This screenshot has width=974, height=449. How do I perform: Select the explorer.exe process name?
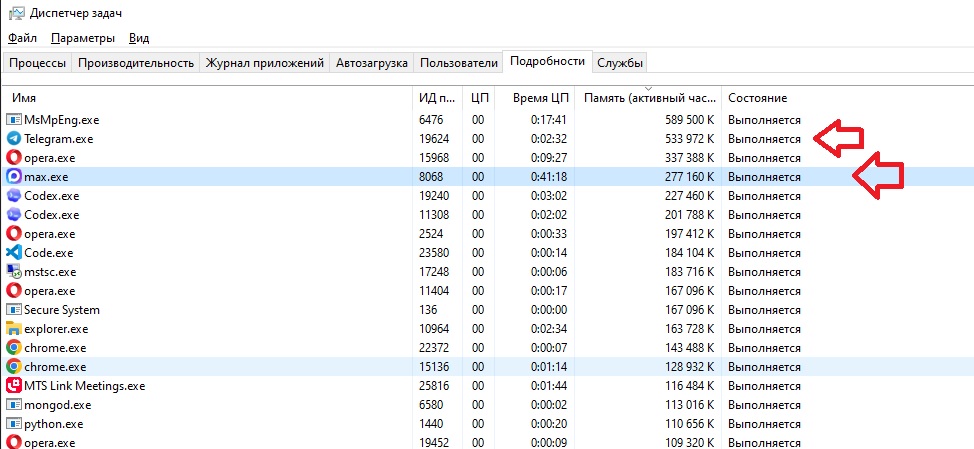tap(56, 329)
